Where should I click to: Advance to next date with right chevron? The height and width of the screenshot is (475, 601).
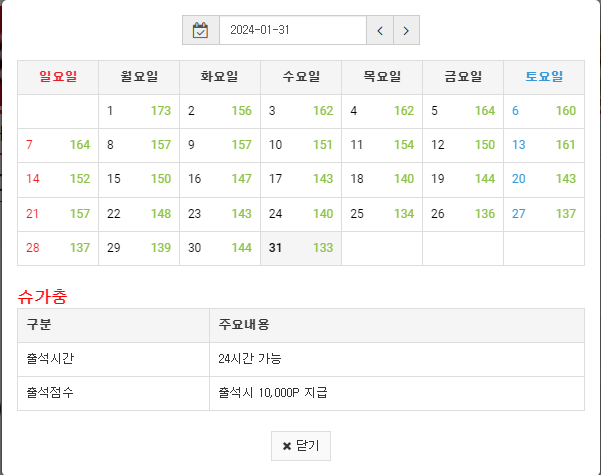pos(406,30)
